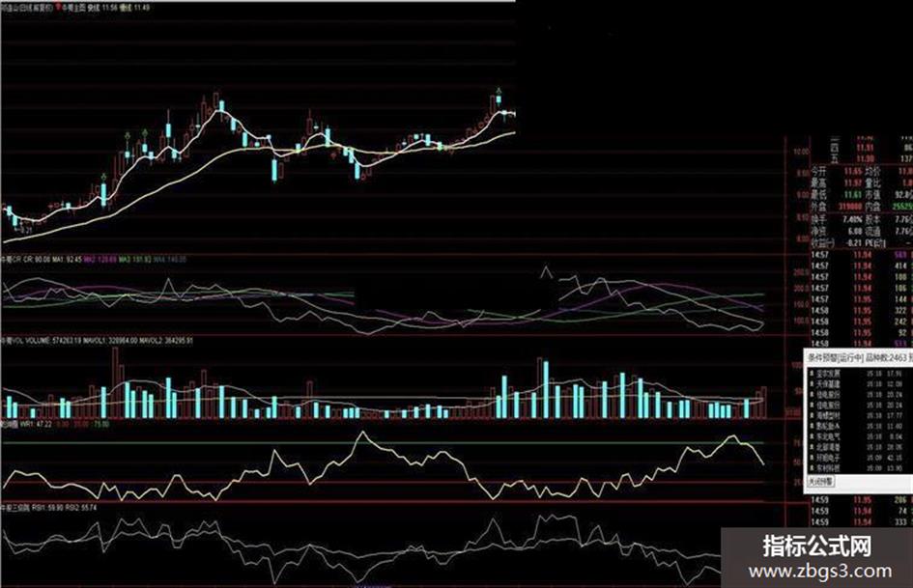Select the 14:58 tick row with volume 242
This screenshot has height=588, width=913.
point(861,322)
